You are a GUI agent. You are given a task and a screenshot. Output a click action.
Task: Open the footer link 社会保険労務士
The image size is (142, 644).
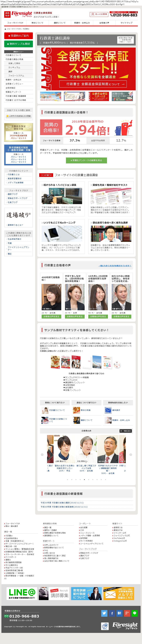(12, 538)
